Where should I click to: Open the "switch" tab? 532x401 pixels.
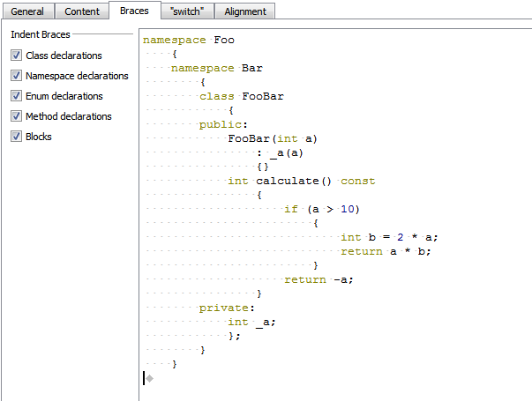coord(187,11)
